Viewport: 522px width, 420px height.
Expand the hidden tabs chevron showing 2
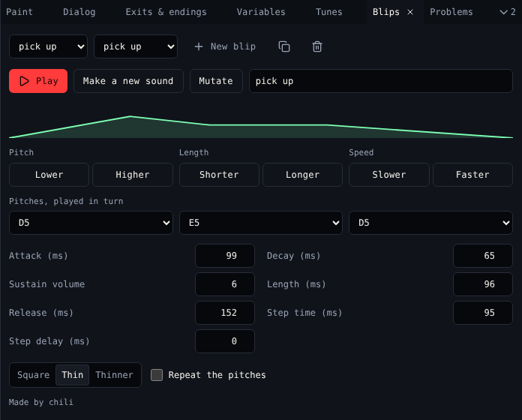(x=508, y=12)
